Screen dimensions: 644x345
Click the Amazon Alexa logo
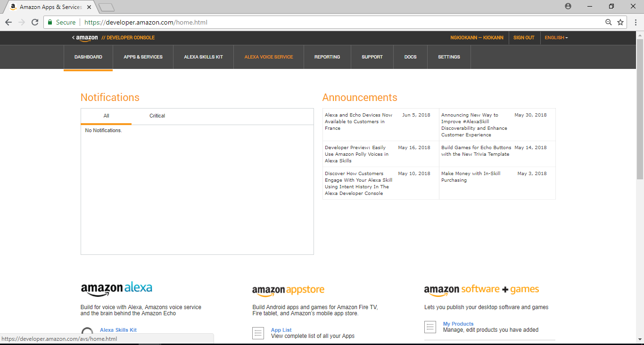pyautogui.click(x=116, y=289)
